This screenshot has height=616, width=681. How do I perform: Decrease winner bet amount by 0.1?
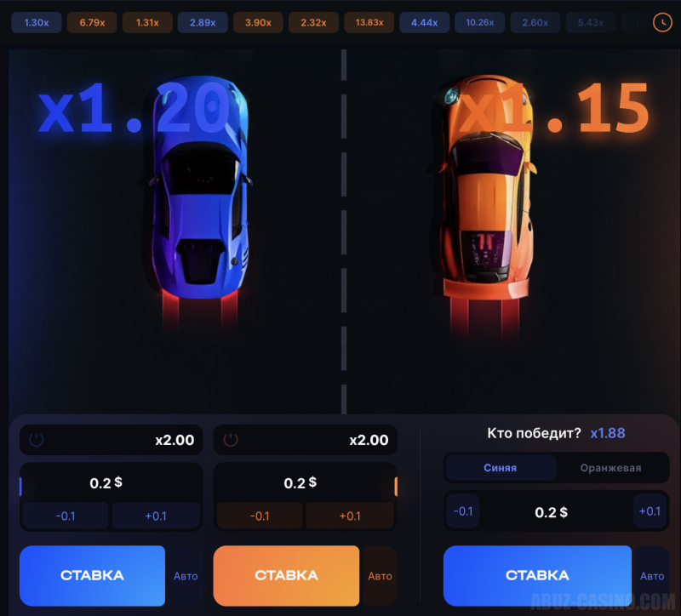(x=463, y=511)
